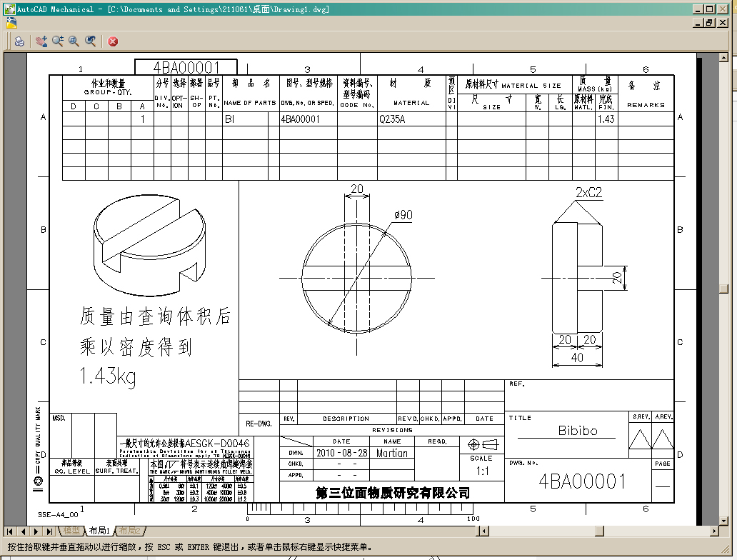
Task: Select the Pan hand tool
Action: pos(42,41)
